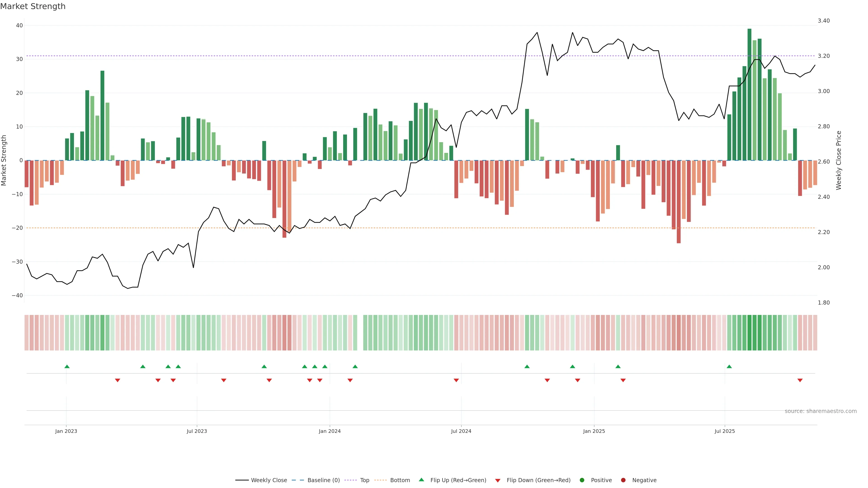Click the first Flip Up marker near Jan 2023
The width and height of the screenshot is (868, 488).
coord(67,366)
